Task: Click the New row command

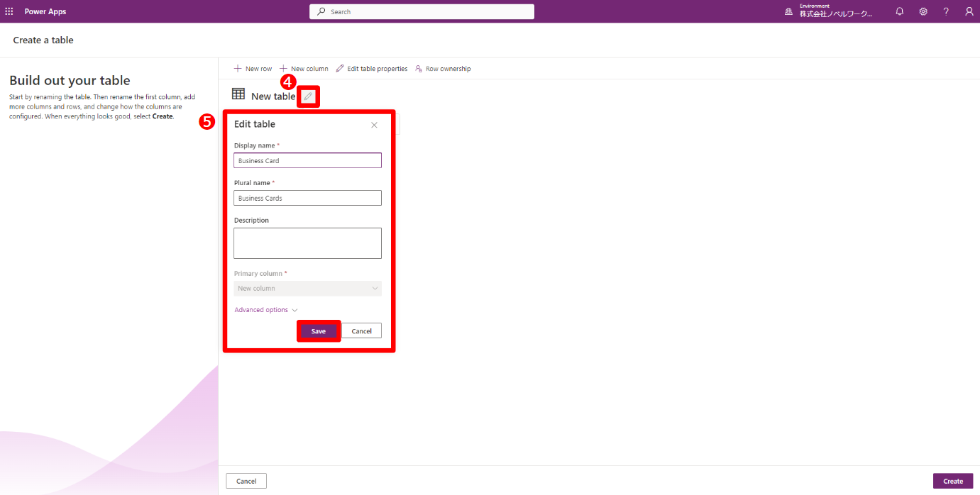Action: (253, 69)
